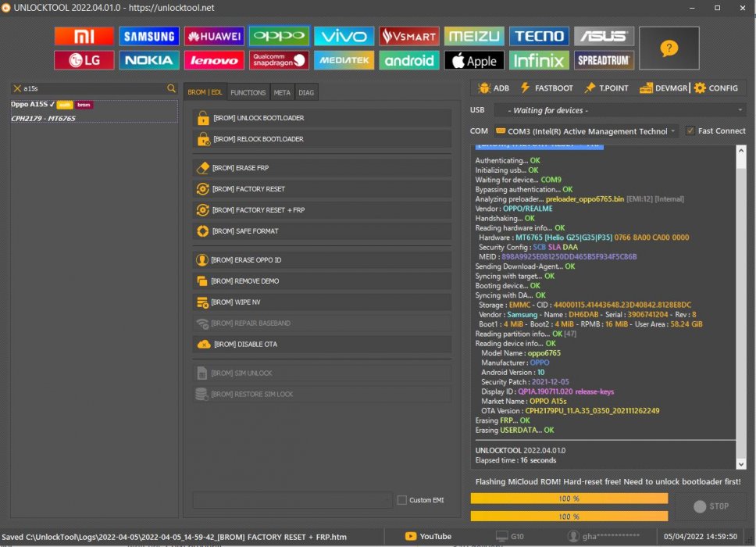Enable the Custom EMI checkbox

(401, 500)
